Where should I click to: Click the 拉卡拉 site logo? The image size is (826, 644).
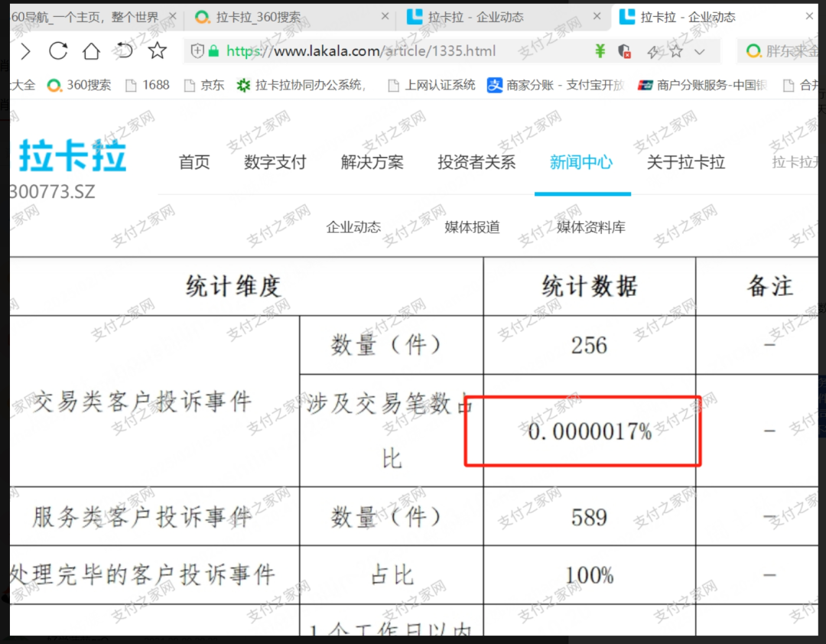click(x=73, y=156)
